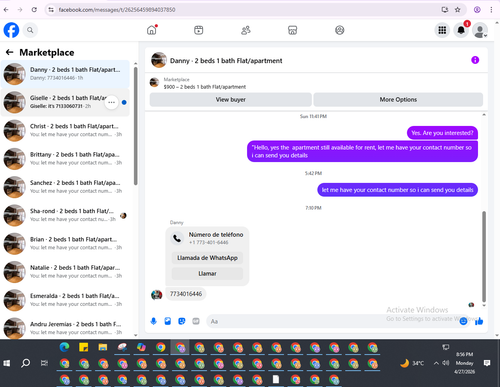Choose a GIF with the GIF icon
The height and width of the screenshot is (387, 500).
click(x=196, y=321)
